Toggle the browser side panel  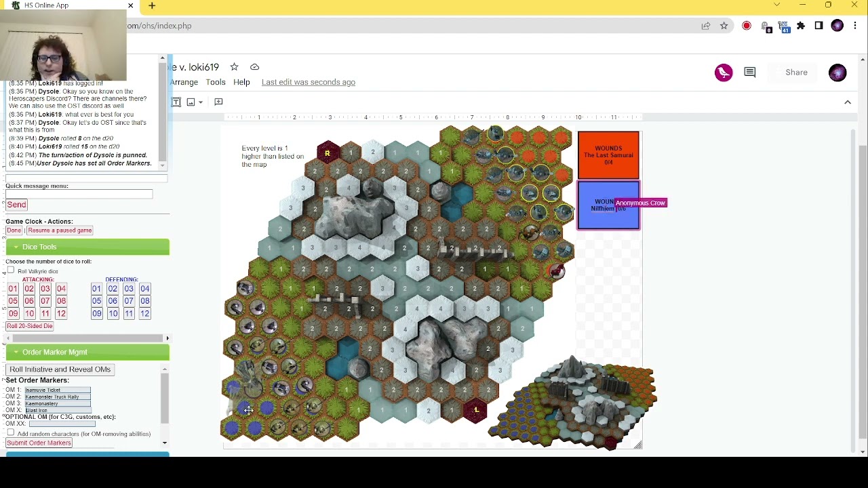(x=818, y=26)
